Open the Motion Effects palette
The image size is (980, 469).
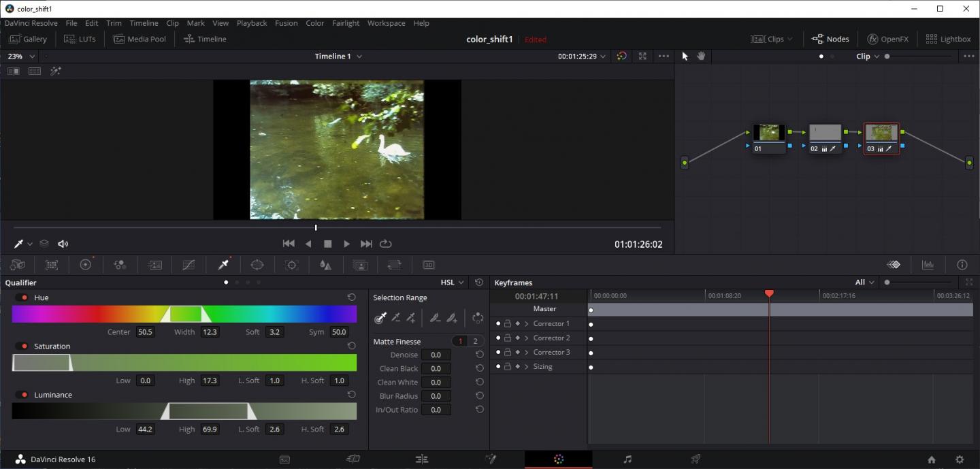coord(155,265)
